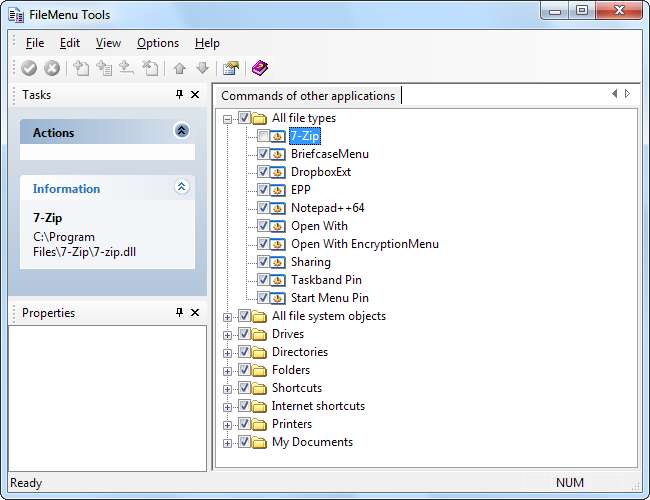Click the right tab scroll arrow
The image size is (650, 500).
click(627, 94)
